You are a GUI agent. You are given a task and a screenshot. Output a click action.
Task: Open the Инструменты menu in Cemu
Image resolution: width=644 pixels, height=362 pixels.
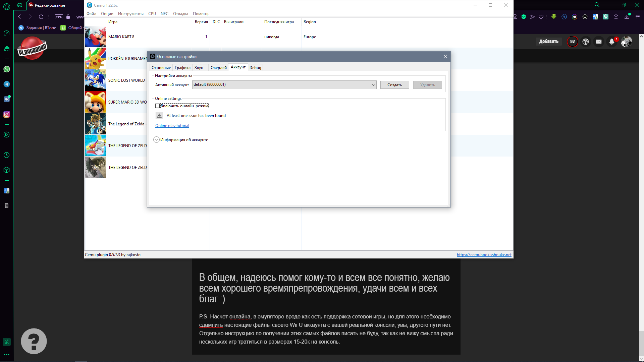coord(131,14)
